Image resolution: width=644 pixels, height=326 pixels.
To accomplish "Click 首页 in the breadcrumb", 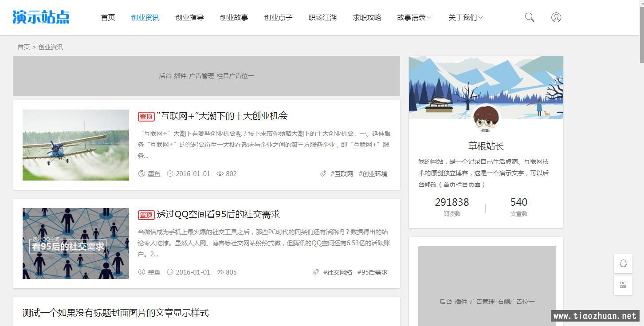I will [24, 47].
